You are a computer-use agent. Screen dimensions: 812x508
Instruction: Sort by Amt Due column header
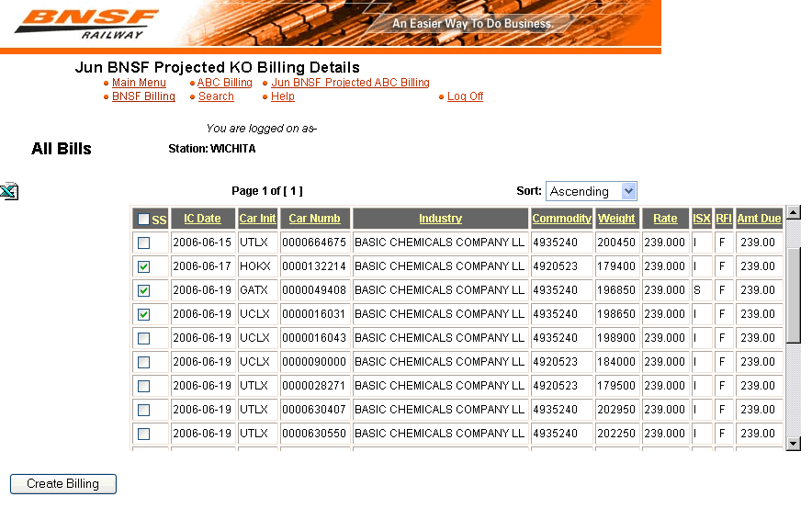(759, 219)
